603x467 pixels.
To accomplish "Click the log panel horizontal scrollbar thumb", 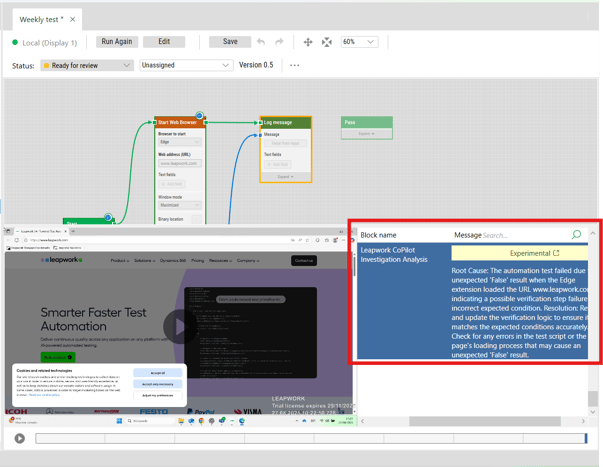I will point(485,421).
